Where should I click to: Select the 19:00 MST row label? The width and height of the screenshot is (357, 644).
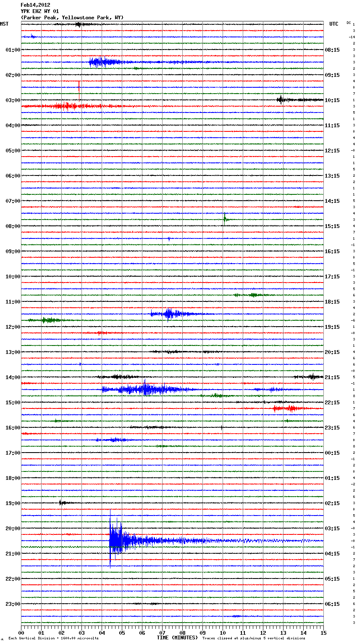13,503
